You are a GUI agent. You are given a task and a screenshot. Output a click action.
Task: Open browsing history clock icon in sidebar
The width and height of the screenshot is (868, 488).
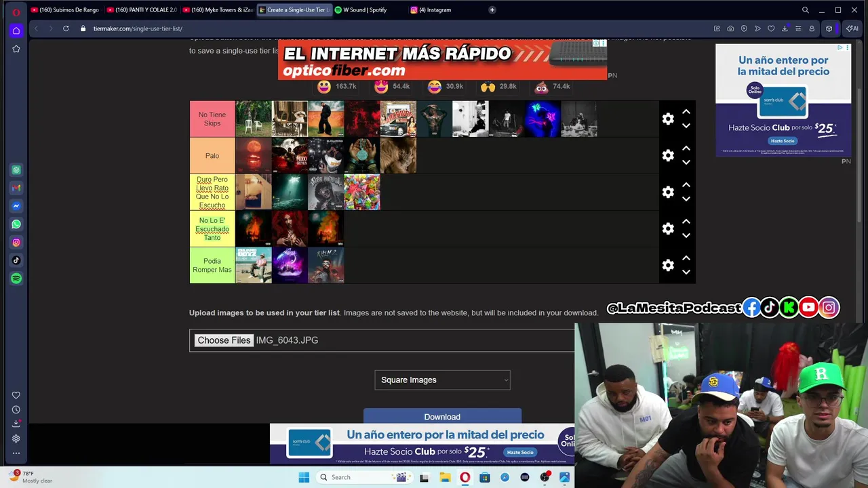click(x=16, y=409)
